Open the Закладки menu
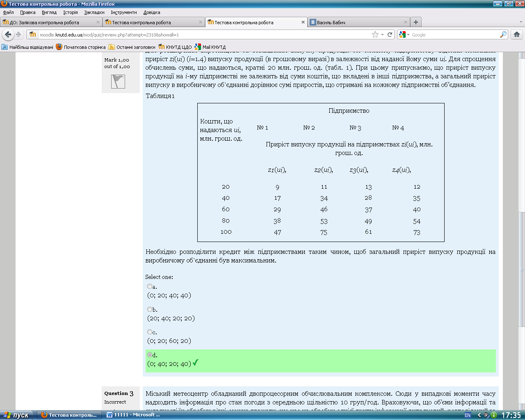This screenshot has height=420, width=525. click(x=94, y=12)
